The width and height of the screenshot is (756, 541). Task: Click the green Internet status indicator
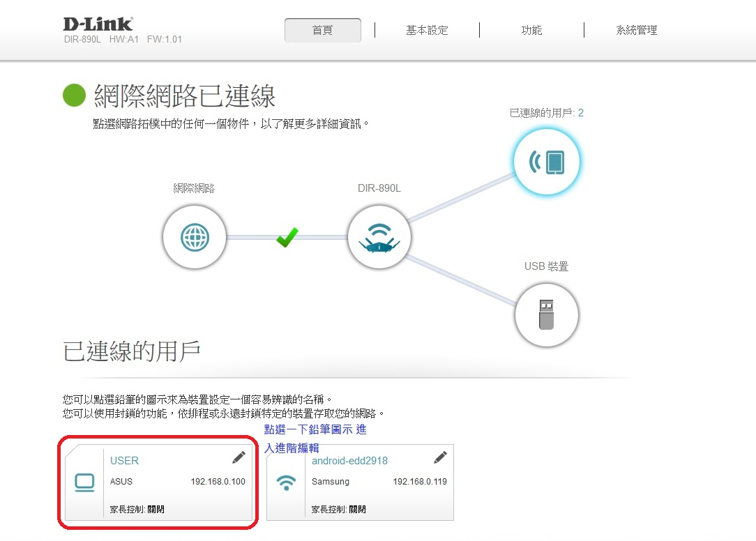(x=74, y=96)
